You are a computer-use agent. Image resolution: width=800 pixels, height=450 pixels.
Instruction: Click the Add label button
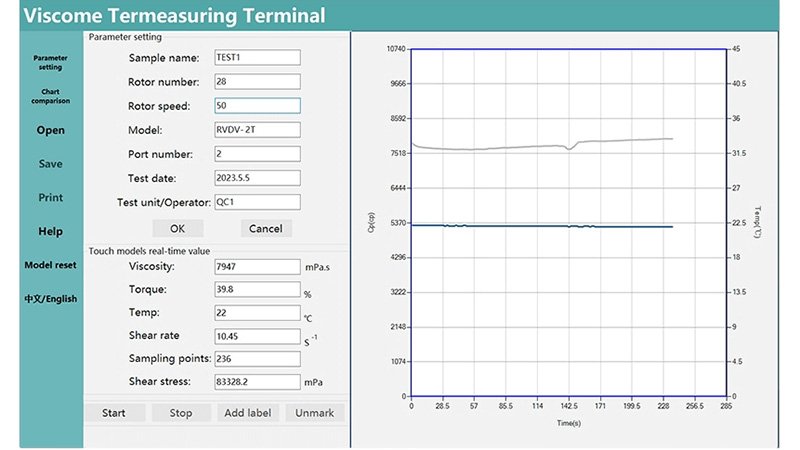pyautogui.click(x=248, y=413)
